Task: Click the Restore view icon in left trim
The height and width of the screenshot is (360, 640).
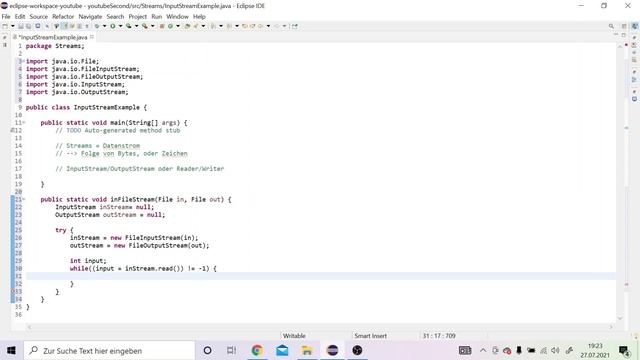Action: coord(5,37)
